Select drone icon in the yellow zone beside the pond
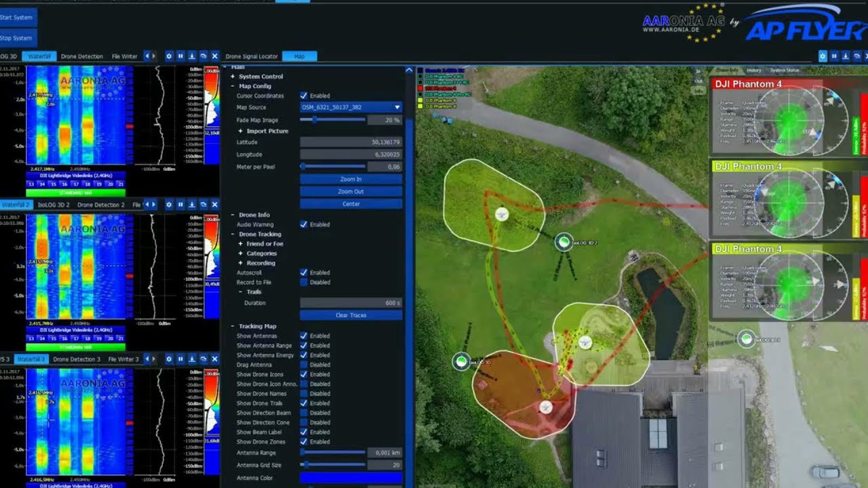This screenshot has width=868, height=488. [x=585, y=343]
